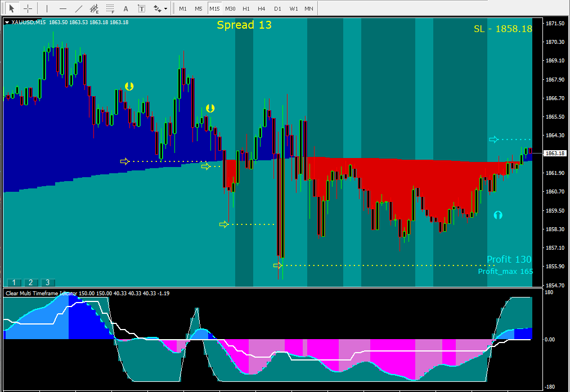The height and width of the screenshot is (392, 570).
Task: Click the small yellow arrow near 1862.30
Action: point(206,166)
